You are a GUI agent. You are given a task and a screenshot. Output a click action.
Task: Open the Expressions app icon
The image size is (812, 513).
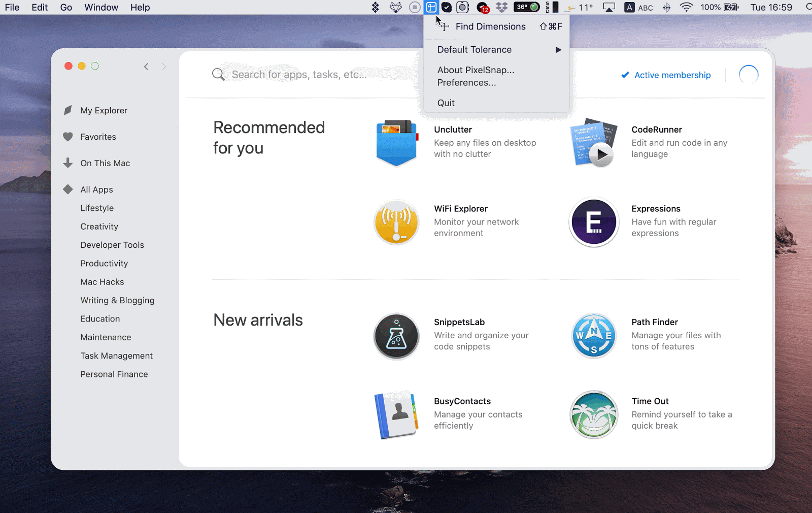pyautogui.click(x=594, y=222)
